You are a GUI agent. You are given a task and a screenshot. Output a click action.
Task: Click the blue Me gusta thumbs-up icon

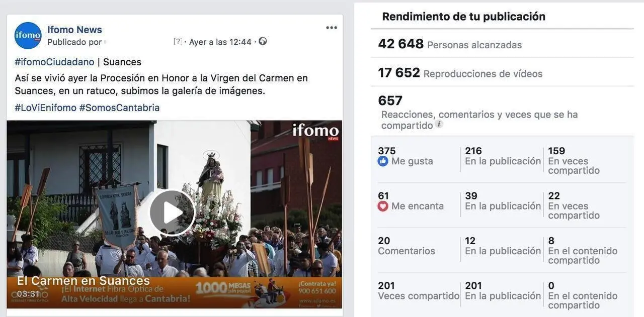(383, 161)
